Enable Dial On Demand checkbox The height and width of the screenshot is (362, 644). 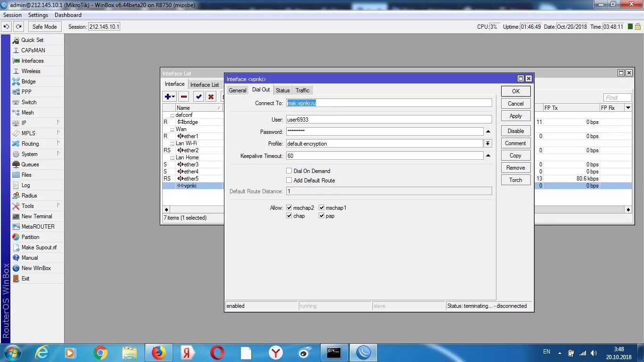289,171
